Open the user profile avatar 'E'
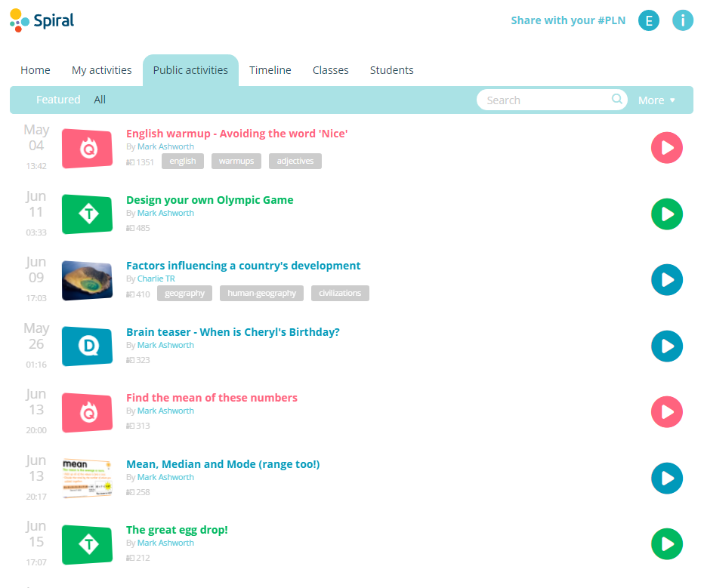701x588 pixels. pos(648,20)
